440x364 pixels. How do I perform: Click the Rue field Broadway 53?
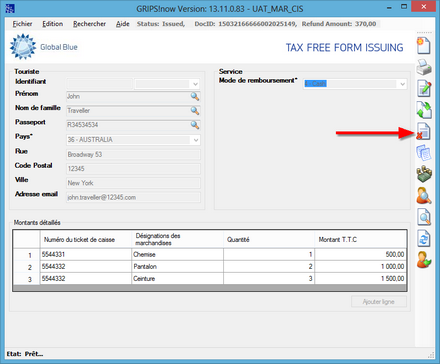click(x=133, y=154)
